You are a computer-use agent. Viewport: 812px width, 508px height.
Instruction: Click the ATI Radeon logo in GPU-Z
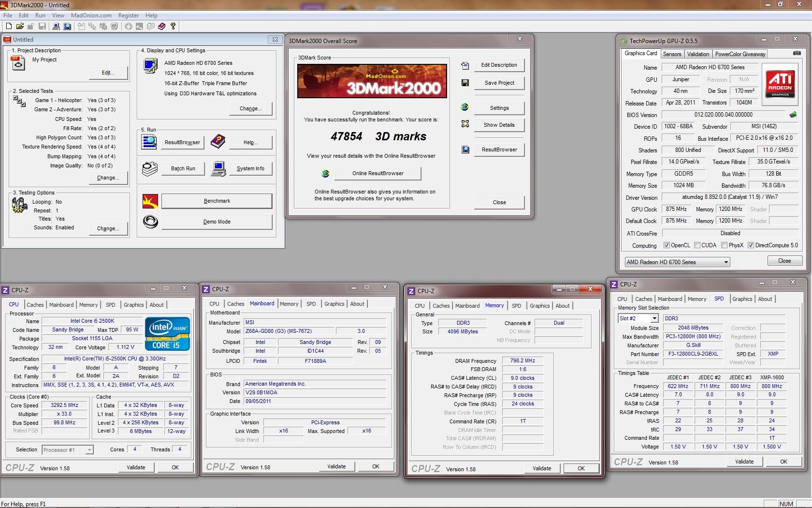[x=780, y=85]
